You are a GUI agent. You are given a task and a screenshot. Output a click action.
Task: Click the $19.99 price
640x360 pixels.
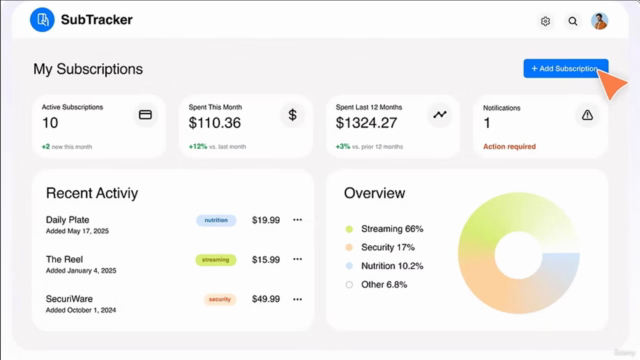pos(266,220)
